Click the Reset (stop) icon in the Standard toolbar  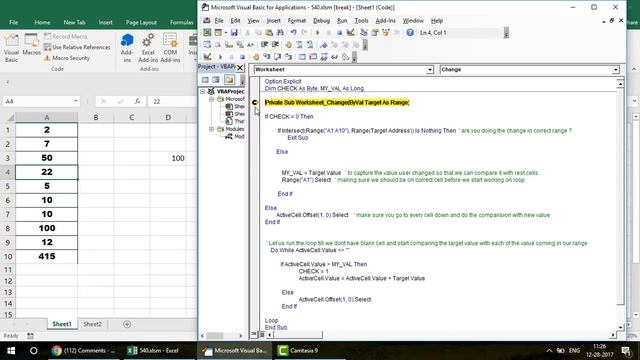(340, 33)
